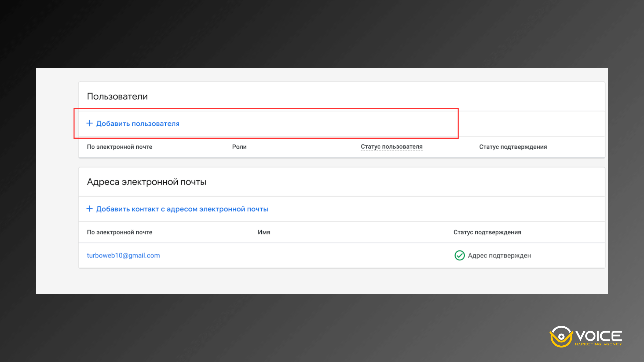Click Статус подтверждения header in Пользователи table
The image size is (644, 362).
click(513, 147)
